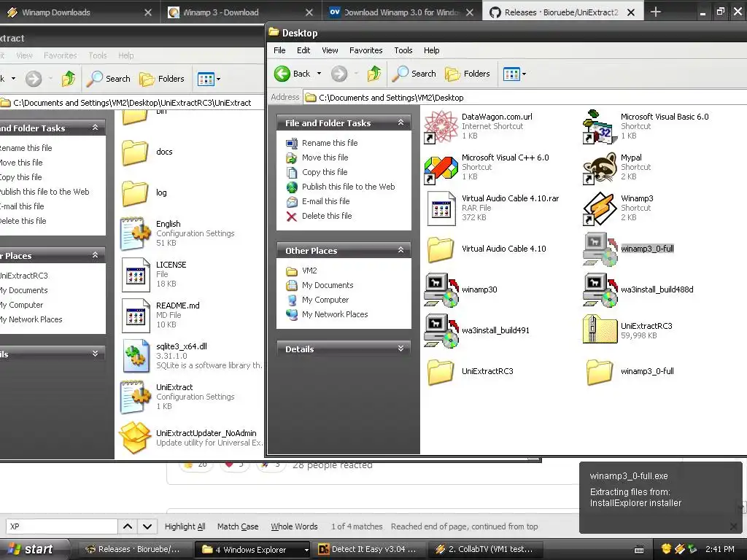Viewport: 747px width, 560px height.
Task: Select Mypal raccoon shortcut icon
Action: click(x=600, y=168)
